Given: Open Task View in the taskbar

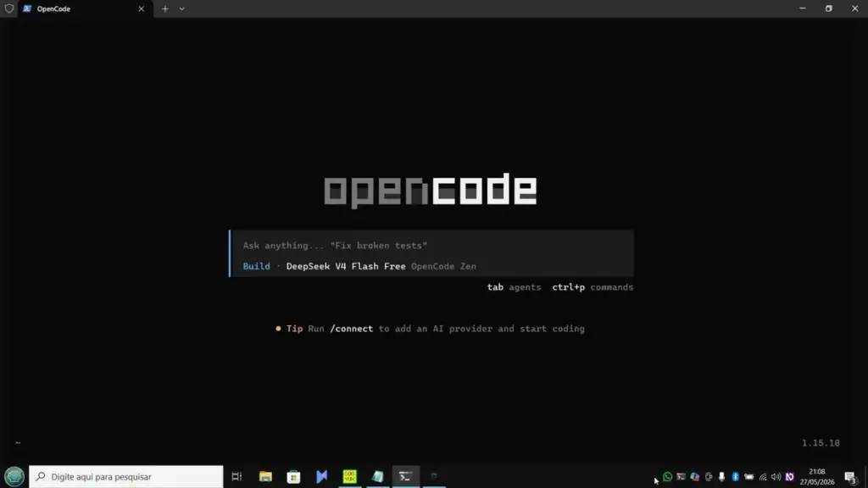Looking at the screenshot, I should (237, 476).
